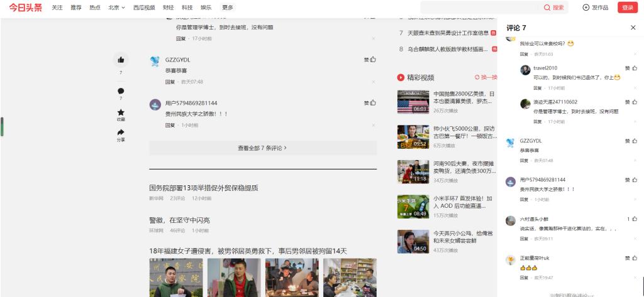Expand 查看全部 7 条评论
Screen dimensions: 644x297
tap(262, 148)
